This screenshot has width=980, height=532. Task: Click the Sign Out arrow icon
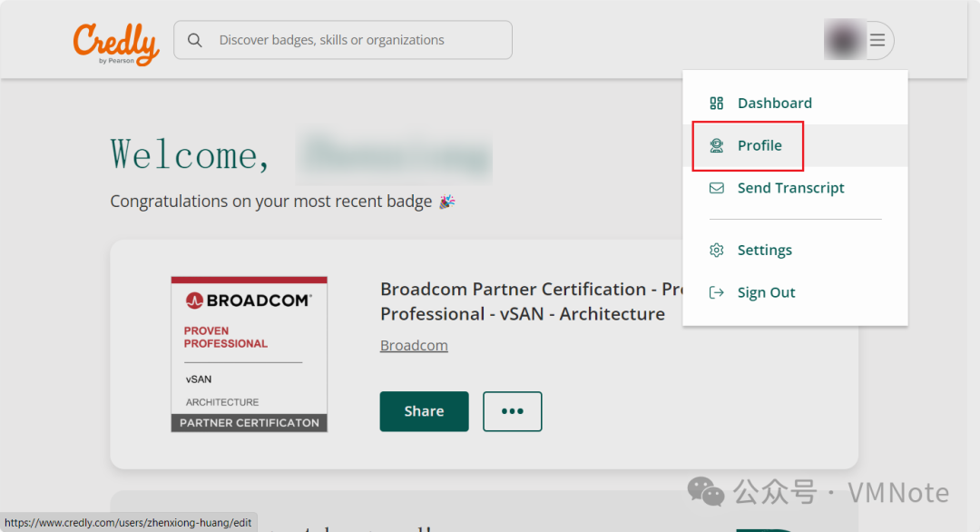tap(716, 292)
